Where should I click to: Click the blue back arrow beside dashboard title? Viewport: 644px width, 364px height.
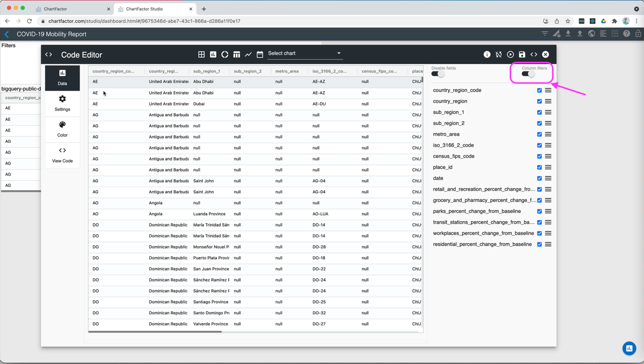click(7, 34)
